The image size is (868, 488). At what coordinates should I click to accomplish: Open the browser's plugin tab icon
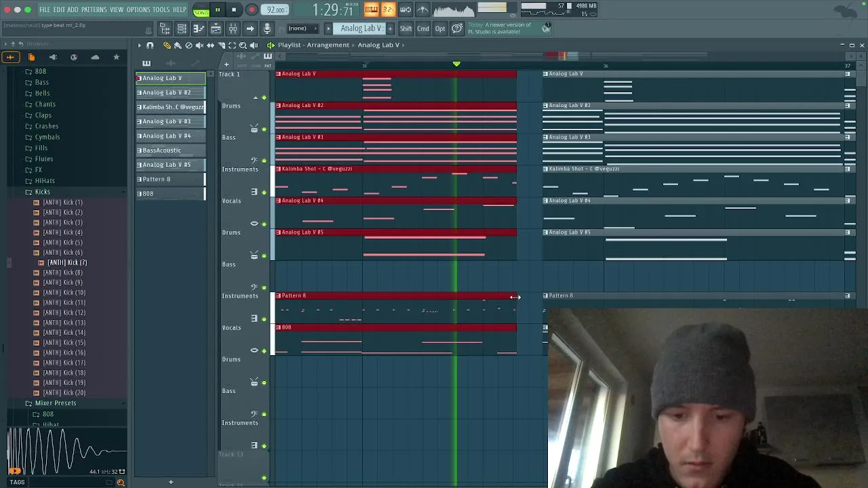(x=53, y=57)
